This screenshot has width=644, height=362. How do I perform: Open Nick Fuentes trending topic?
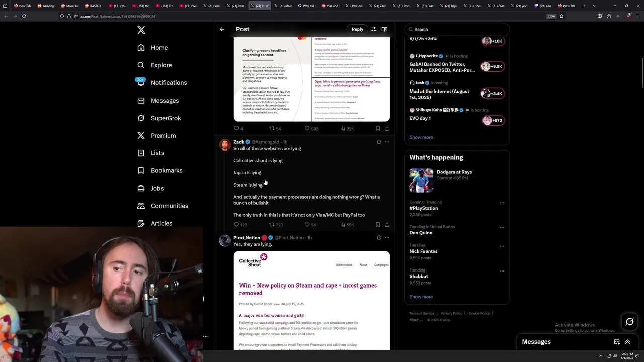point(423,251)
